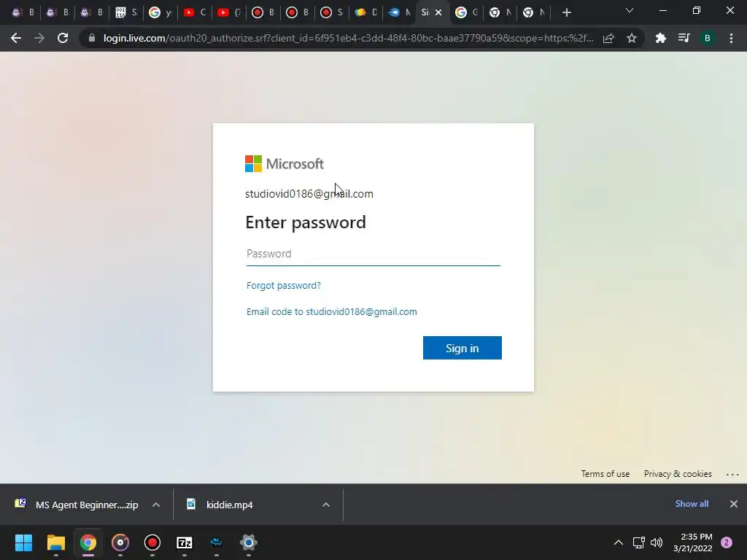The height and width of the screenshot is (560, 747).
Task: Open File Explorer from the taskbar
Action: tap(55, 542)
